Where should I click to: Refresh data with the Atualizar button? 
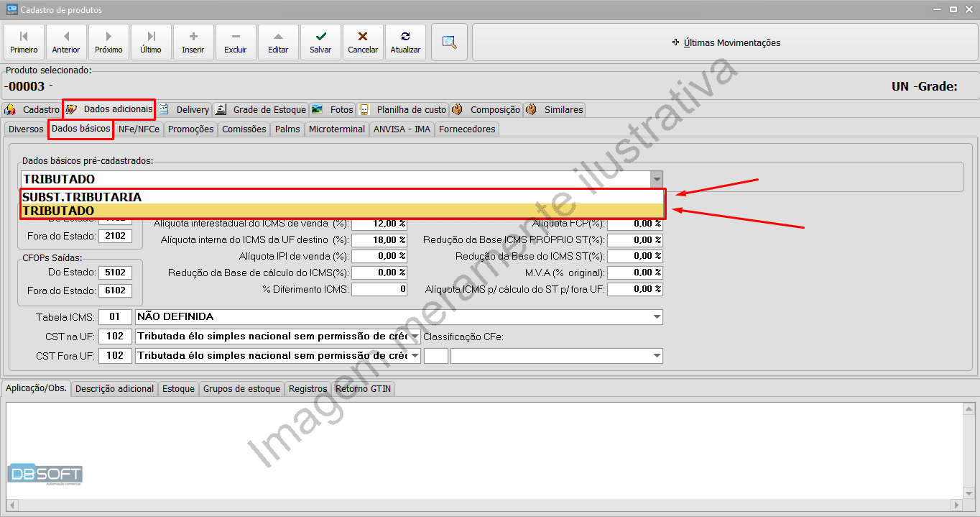[405, 42]
